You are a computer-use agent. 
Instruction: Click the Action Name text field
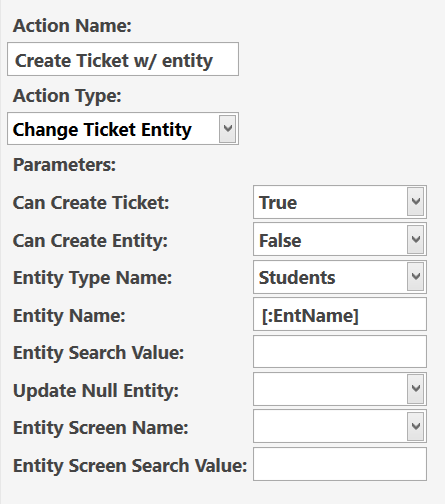[x=123, y=59]
